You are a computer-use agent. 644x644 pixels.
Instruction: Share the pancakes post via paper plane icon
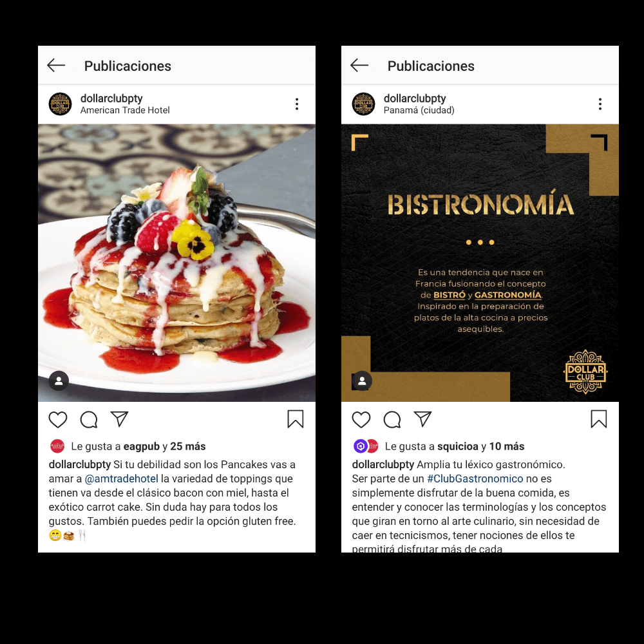pyautogui.click(x=120, y=419)
